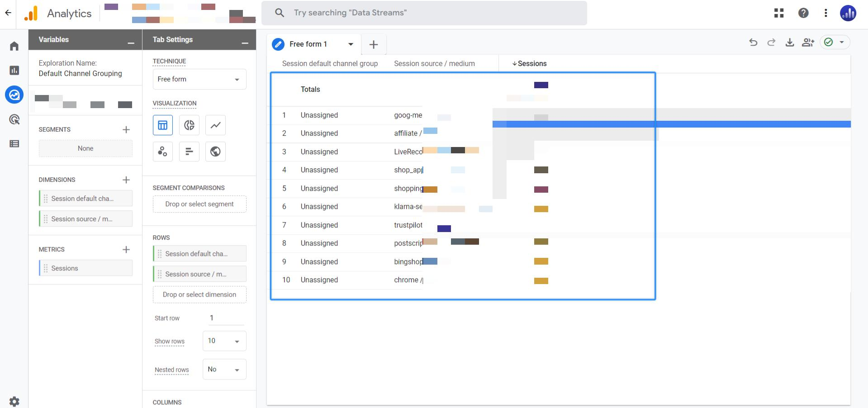Choose the line chart visualization
The width and height of the screenshot is (868, 408).
click(215, 125)
